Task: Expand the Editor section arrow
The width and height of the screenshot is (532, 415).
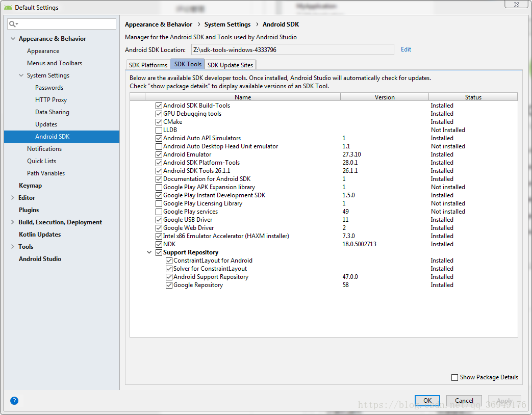Action: tap(13, 198)
